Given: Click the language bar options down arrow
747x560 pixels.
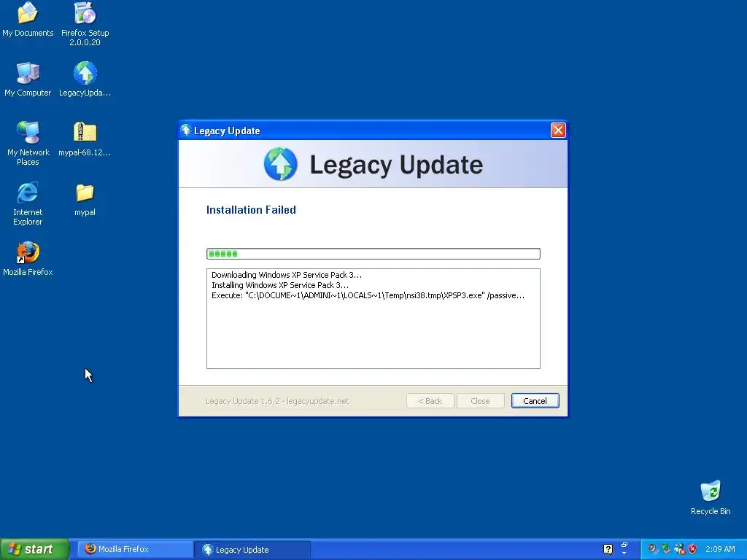Looking at the screenshot, I should pos(624,553).
